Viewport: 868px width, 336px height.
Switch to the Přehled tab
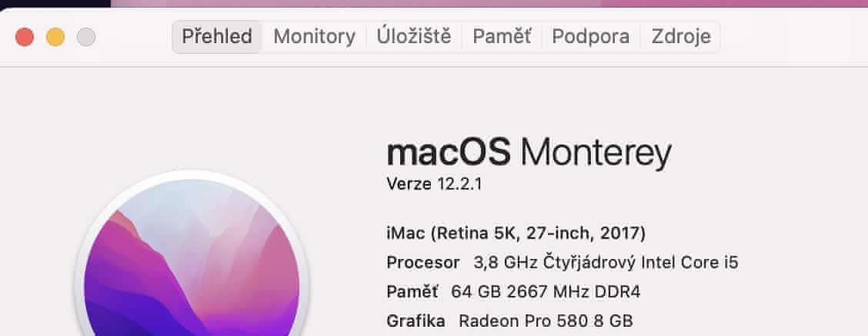[217, 36]
